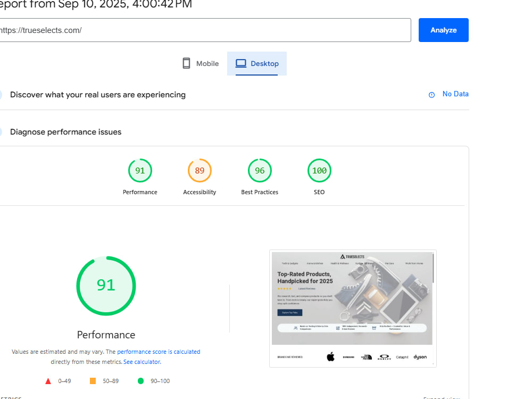Click the 'Diagnose performance issues' heading
The image size is (532, 399).
click(x=66, y=132)
